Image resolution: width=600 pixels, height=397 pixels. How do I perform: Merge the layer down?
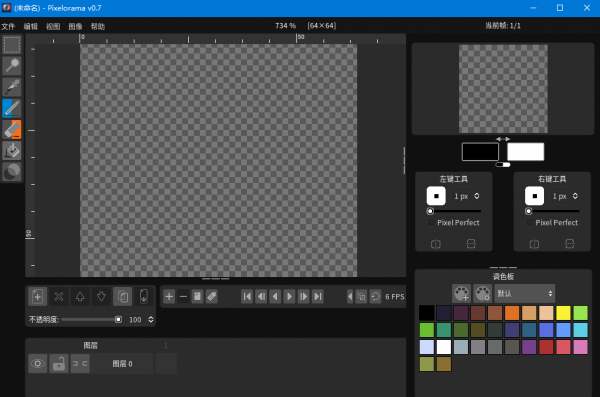(144, 296)
